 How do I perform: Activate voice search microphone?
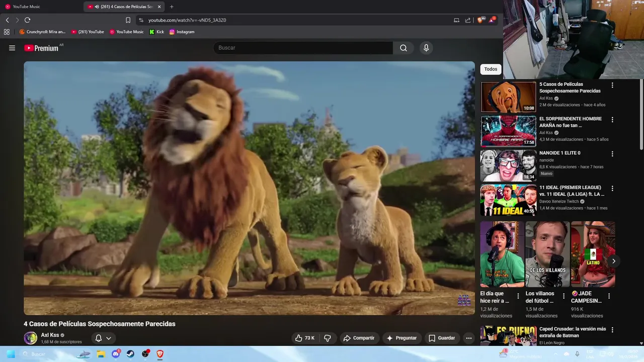click(x=426, y=48)
